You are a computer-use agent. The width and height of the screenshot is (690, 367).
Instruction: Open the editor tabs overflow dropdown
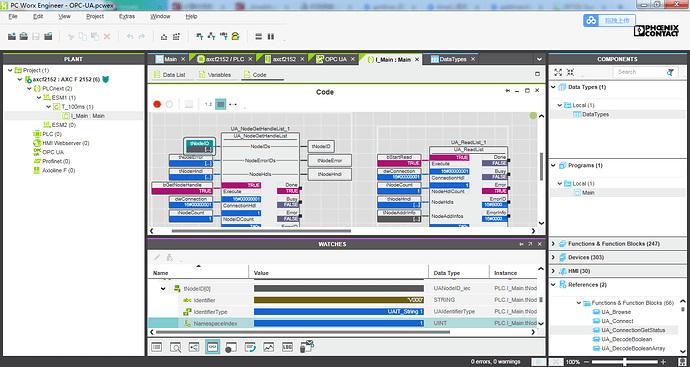pyautogui.click(x=539, y=59)
